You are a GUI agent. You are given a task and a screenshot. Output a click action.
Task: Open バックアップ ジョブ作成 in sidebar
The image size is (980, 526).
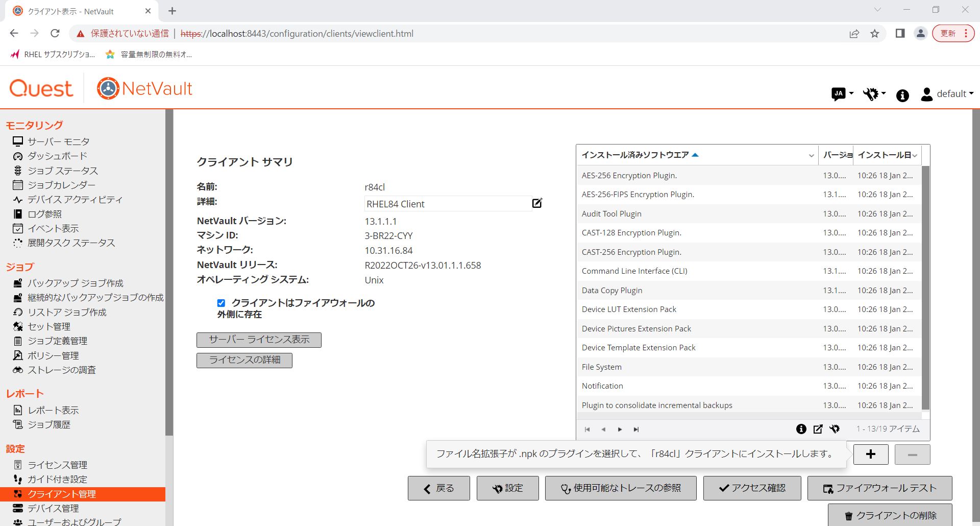click(x=75, y=283)
